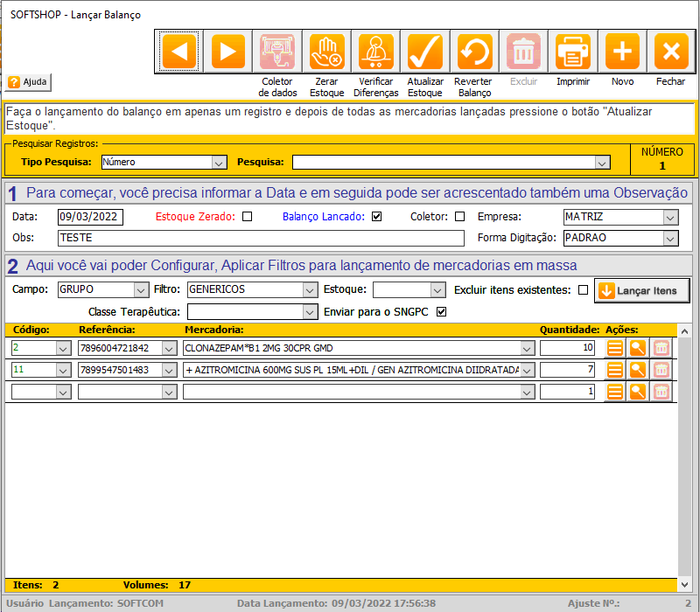Click Reverter Balanço icon
This screenshot has height=612, width=700.
(x=474, y=52)
